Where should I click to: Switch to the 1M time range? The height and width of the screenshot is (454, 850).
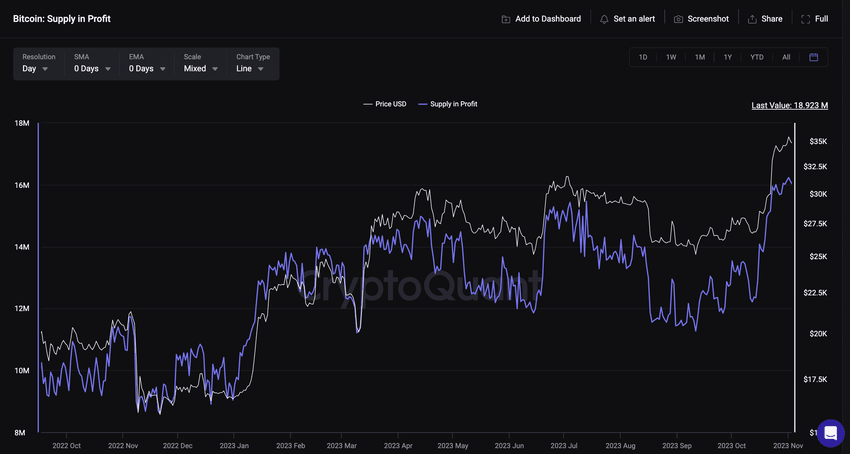[x=700, y=57]
